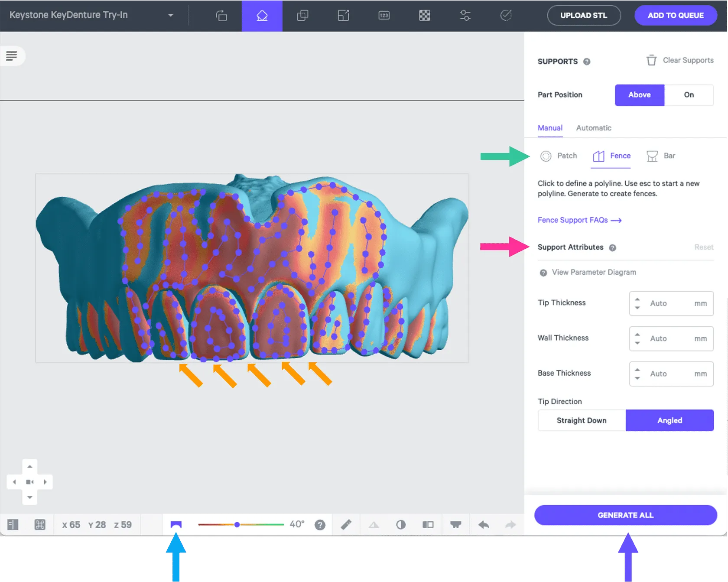Open the analysis checkmark tool

pyautogui.click(x=506, y=16)
